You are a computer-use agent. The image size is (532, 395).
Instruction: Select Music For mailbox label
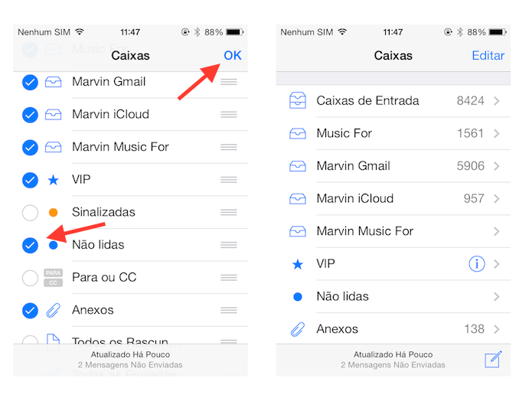click(344, 133)
